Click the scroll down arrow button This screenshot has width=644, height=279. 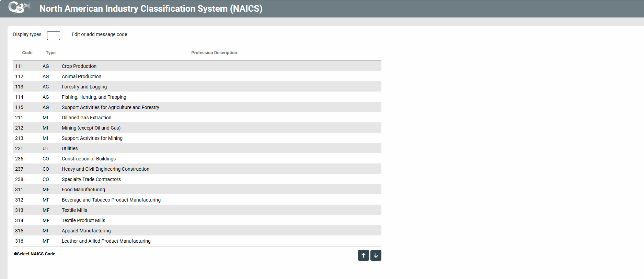376,255
